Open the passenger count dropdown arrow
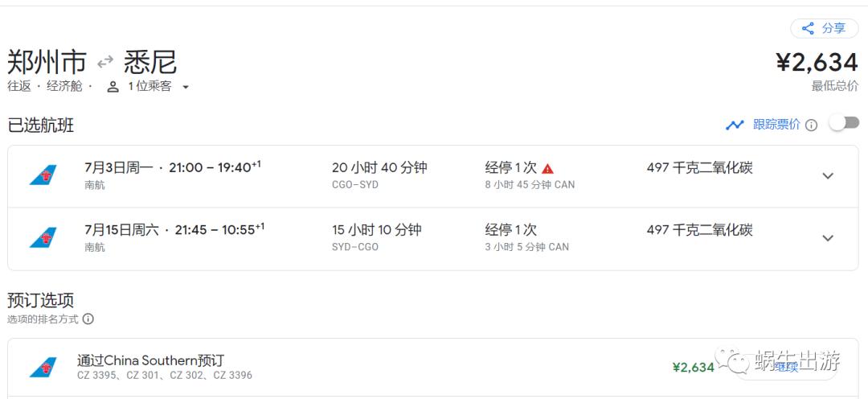868x399 pixels. [186, 87]
